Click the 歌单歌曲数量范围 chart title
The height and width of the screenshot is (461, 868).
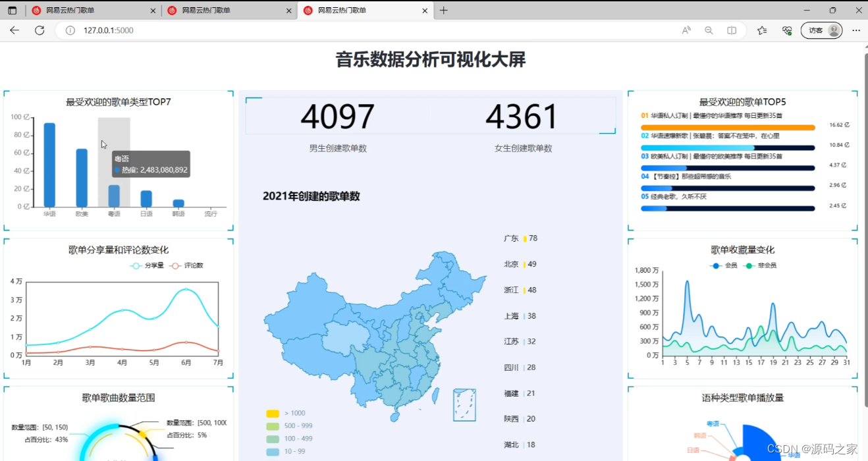[119, 398]
